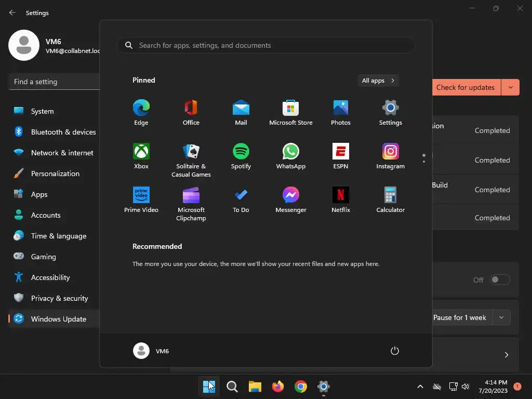Open the VM6 user account in Start
Screen dimensions: 532x399
coord(151,351)
